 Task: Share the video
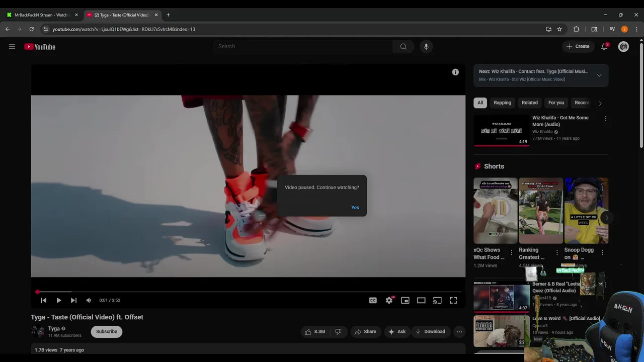pyautogui.click(x=365, y=332)
